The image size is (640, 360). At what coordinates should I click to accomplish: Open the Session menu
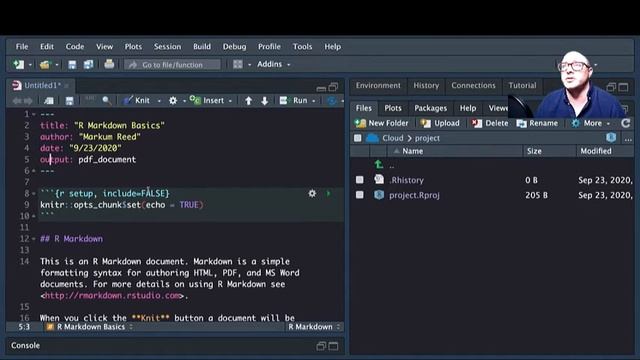[167, 47]
